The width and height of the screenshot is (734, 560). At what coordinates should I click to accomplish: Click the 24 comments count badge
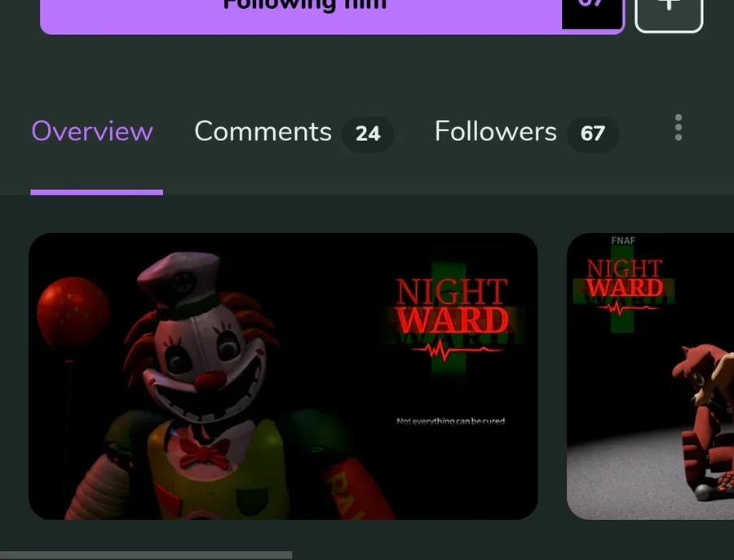(368, 134)
